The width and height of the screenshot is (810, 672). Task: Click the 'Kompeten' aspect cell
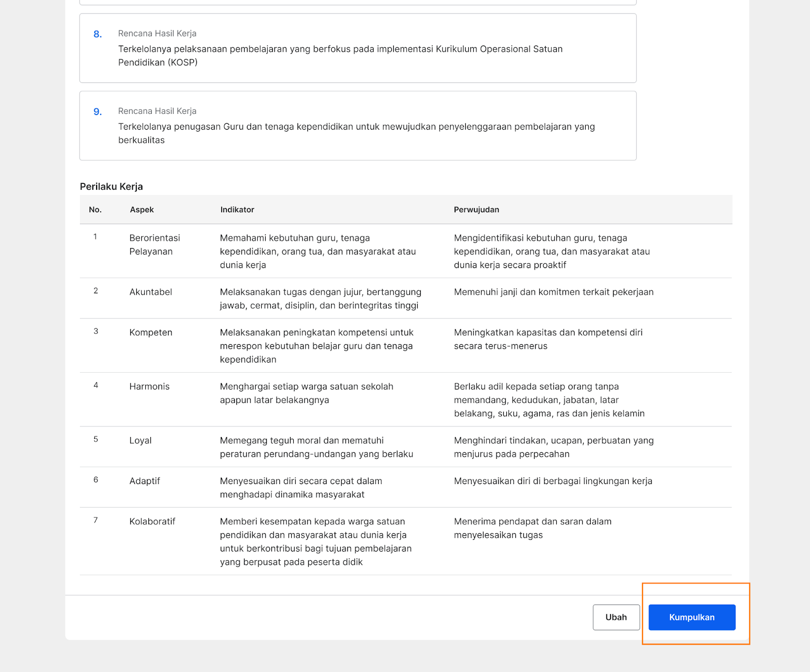[x=151, y=332]
